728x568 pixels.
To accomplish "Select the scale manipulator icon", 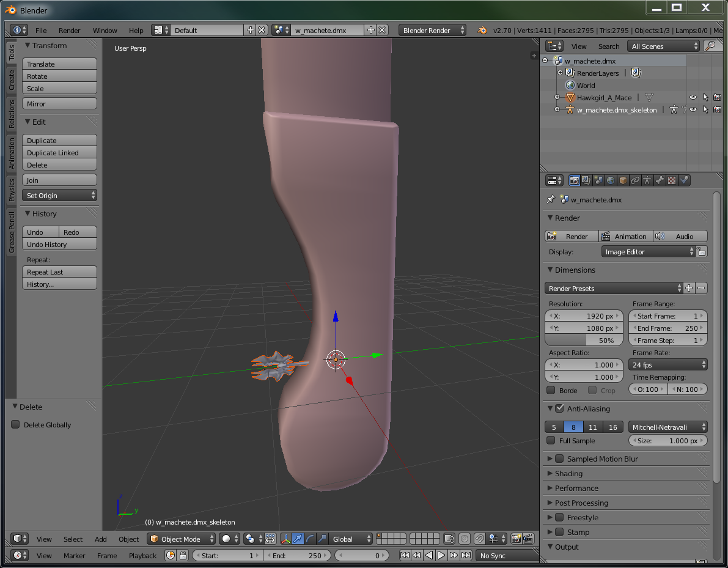I will [322, 539].
